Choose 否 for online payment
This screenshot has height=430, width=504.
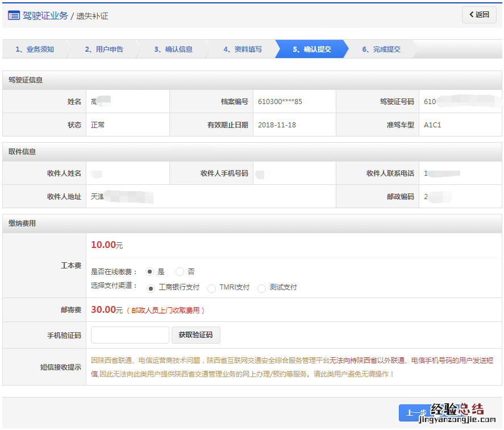(x=180, y=272)
